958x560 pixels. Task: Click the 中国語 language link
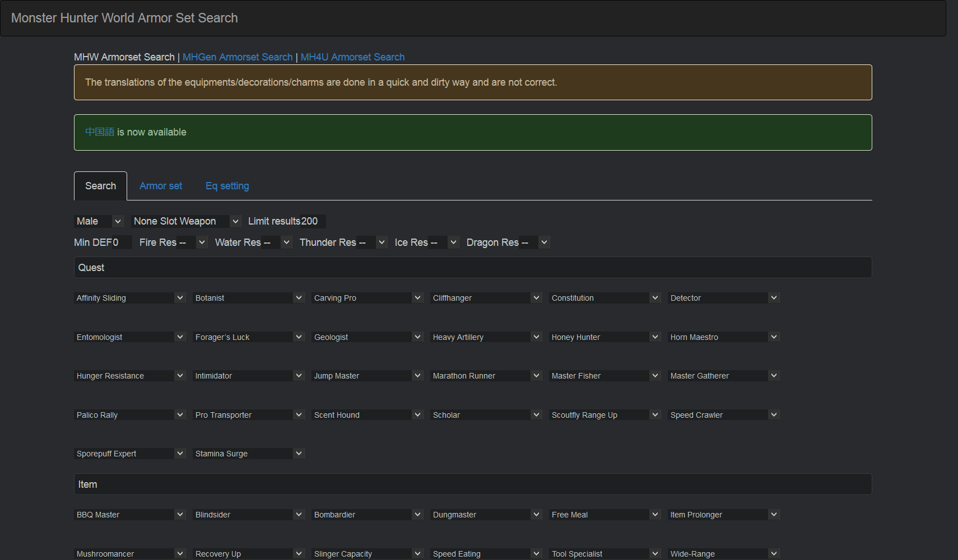(100, 132)
